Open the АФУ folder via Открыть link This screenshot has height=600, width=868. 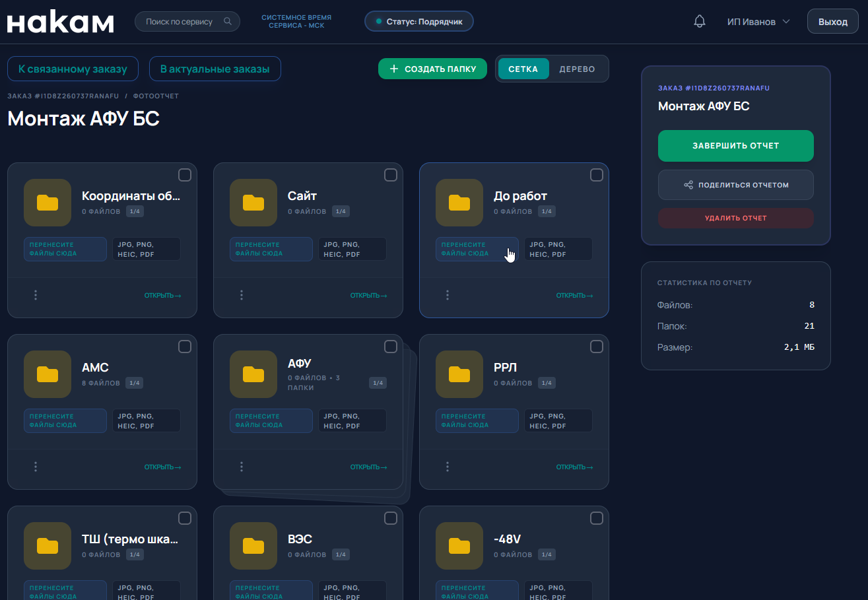point(368,467)
